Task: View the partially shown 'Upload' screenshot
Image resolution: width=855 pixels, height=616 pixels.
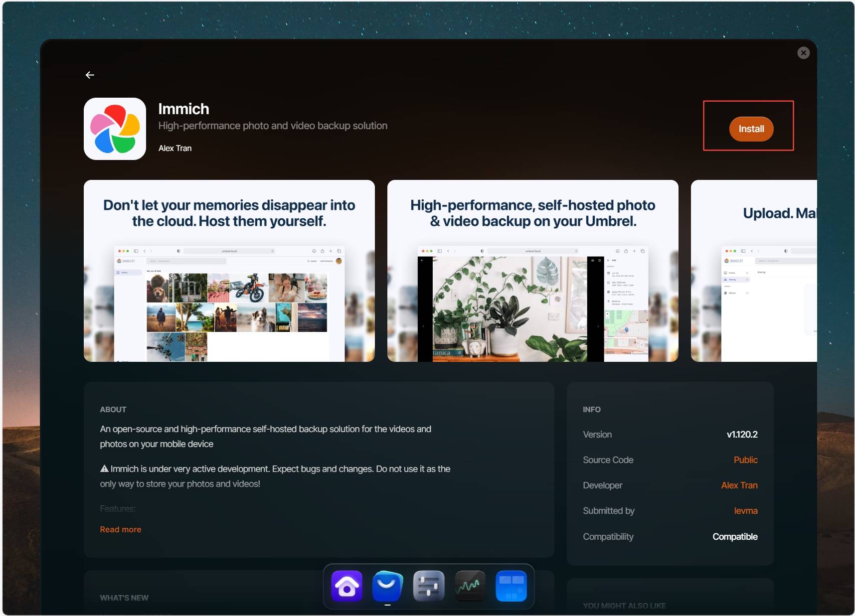Action: (754, 271)
